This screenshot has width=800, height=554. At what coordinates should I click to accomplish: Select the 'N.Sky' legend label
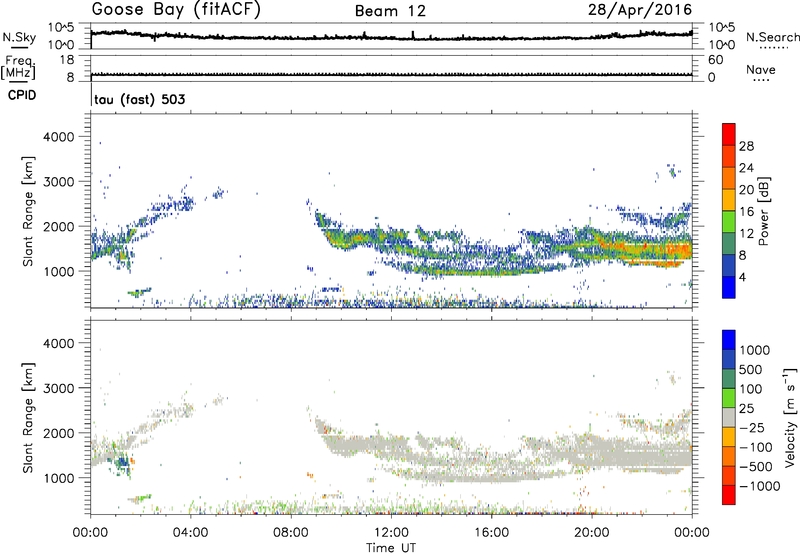coord(19,37)
